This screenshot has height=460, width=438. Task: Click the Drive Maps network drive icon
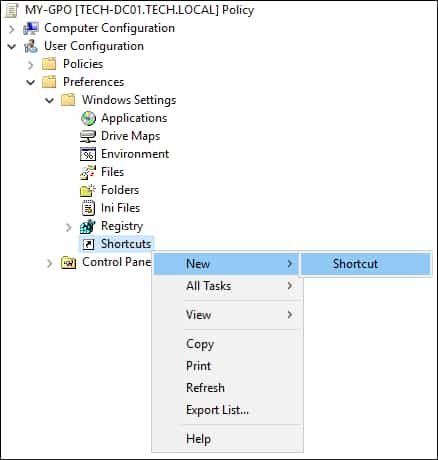[88, 136]
